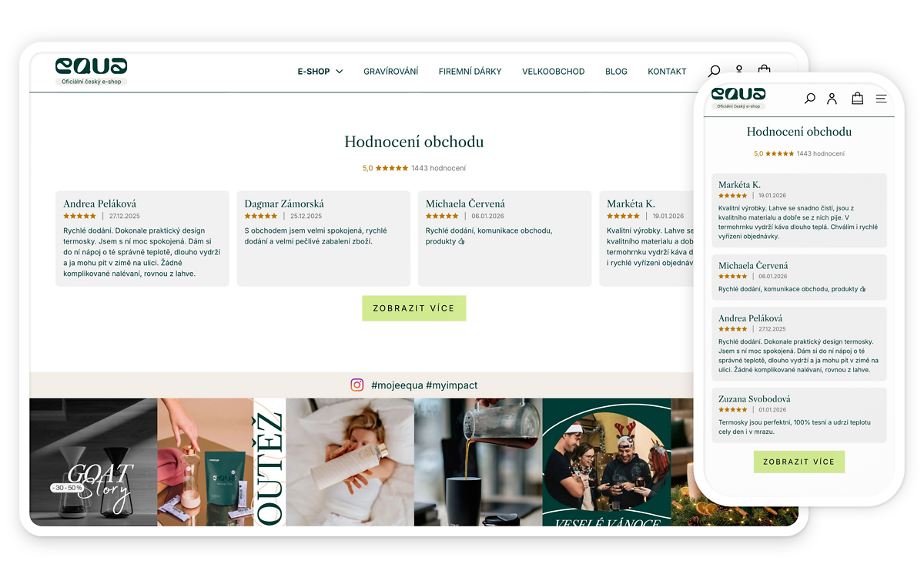Open the shopping cart in desktop header
Image resolution: width=924 pixels, height=578 pixels.
coord(764,69)
